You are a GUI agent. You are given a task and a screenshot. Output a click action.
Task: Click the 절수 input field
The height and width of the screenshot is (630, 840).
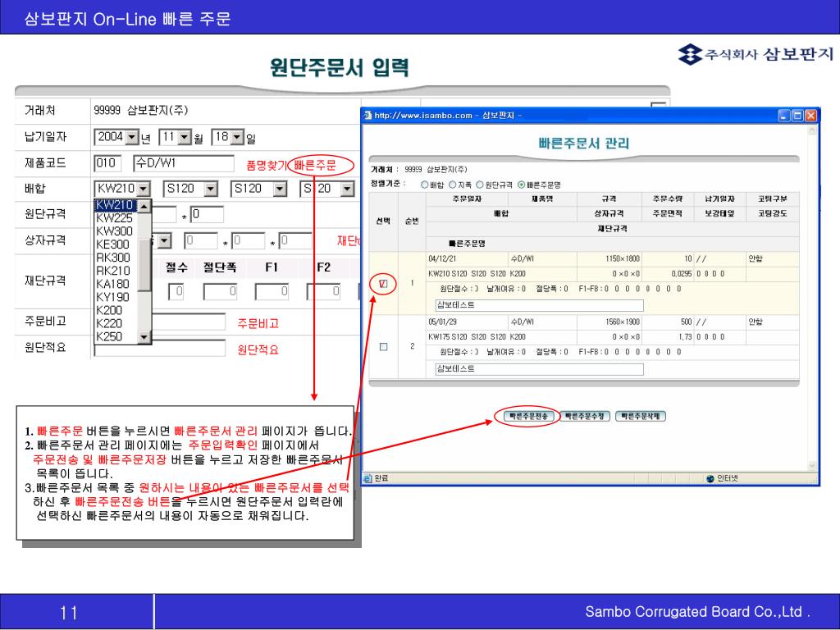(x=176, y=292)
